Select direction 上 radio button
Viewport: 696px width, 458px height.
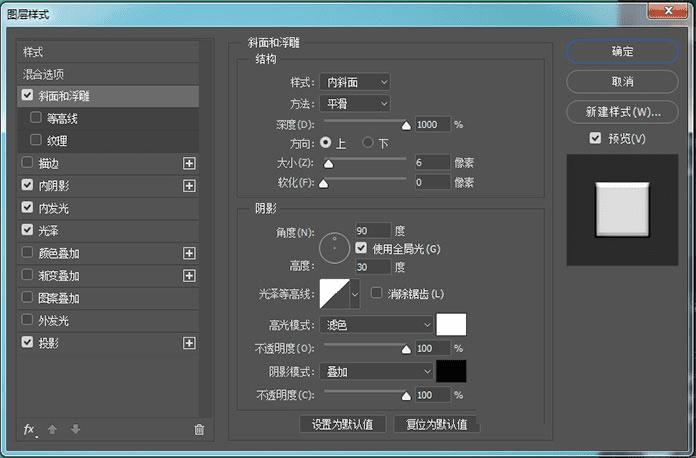point(325,142)
